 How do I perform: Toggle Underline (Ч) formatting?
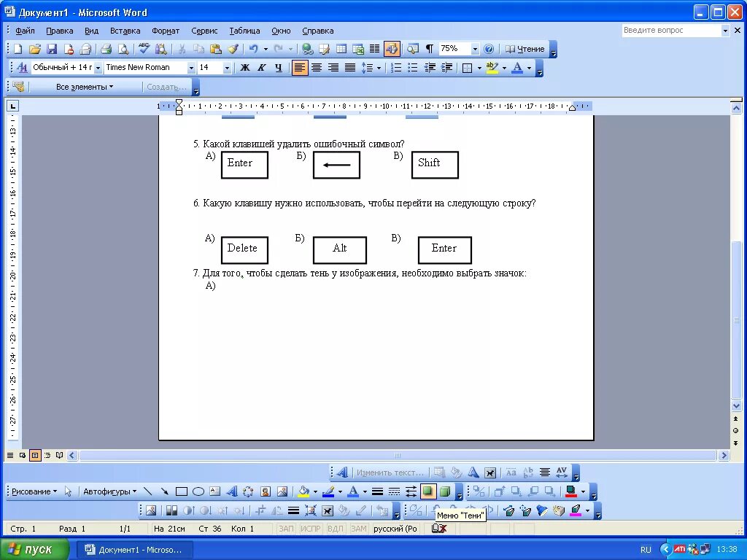(x=279, y=68)
